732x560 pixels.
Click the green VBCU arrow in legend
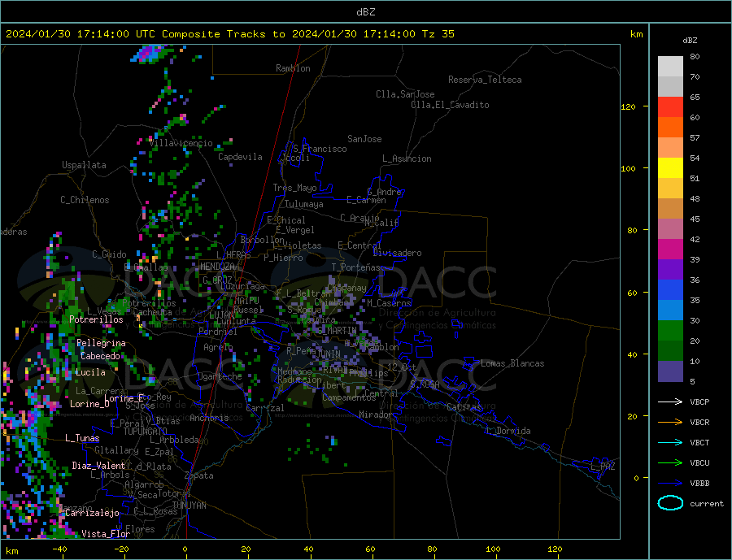coord(670,463)
